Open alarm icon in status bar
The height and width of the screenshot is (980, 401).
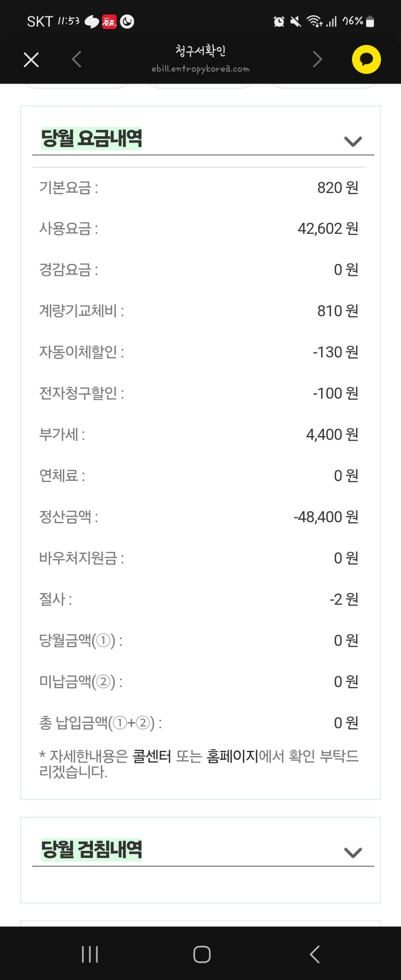(279, 22)
